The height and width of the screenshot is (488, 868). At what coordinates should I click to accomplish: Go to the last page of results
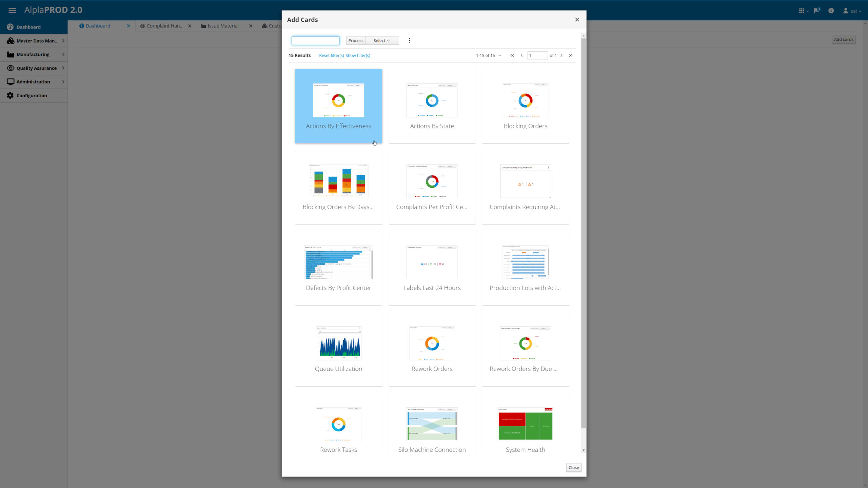point(571,55)
